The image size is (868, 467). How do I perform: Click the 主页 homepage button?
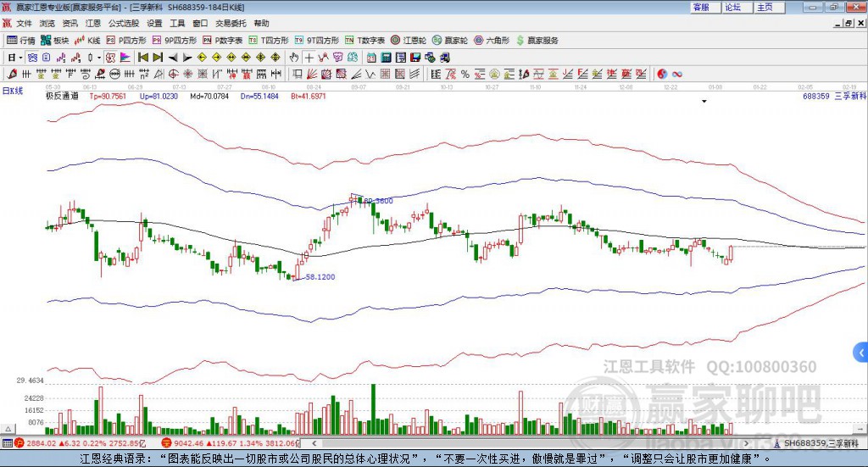tap(769, 7)
